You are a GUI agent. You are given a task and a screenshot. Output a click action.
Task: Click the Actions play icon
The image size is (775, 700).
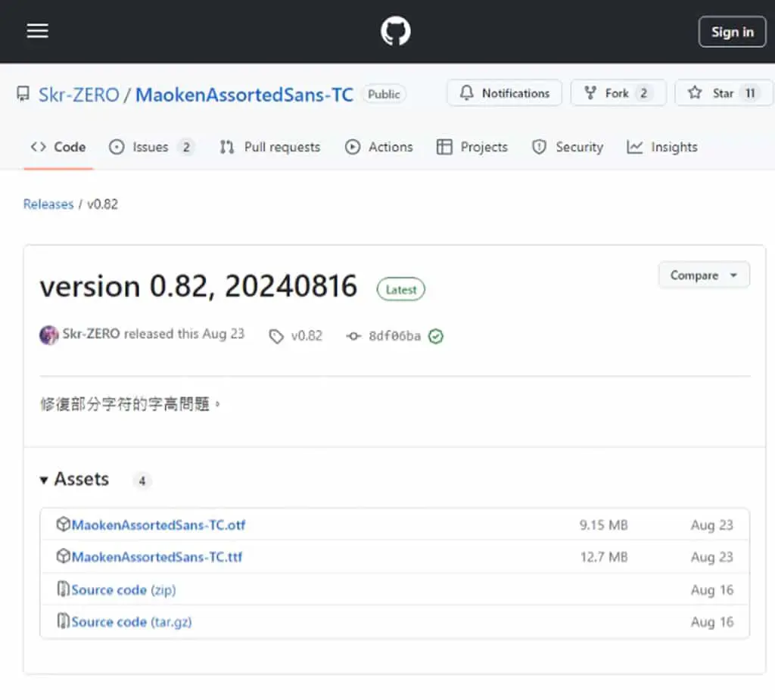coord(353,147)
